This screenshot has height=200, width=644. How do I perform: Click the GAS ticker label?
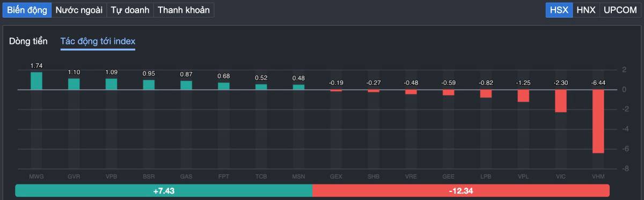click(186, 176)
